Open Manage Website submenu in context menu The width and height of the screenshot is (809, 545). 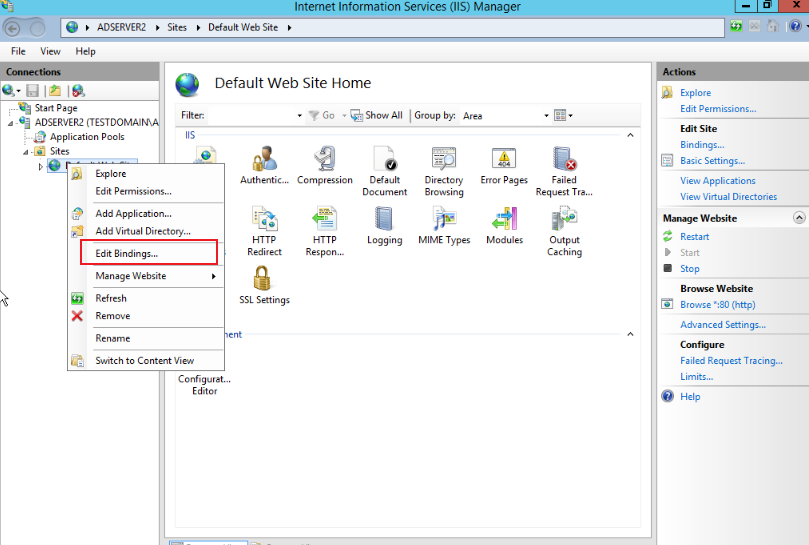(x=146, y=276)
